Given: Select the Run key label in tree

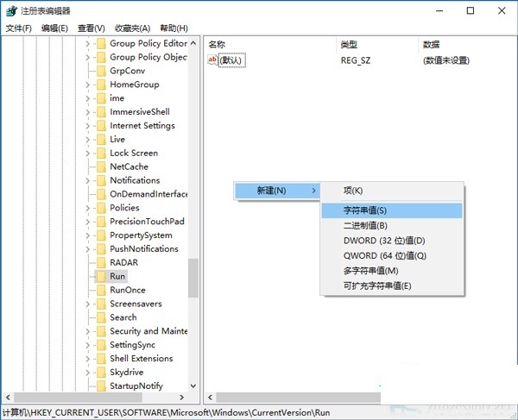Looking at the screenshot, I should pos(117,276).
